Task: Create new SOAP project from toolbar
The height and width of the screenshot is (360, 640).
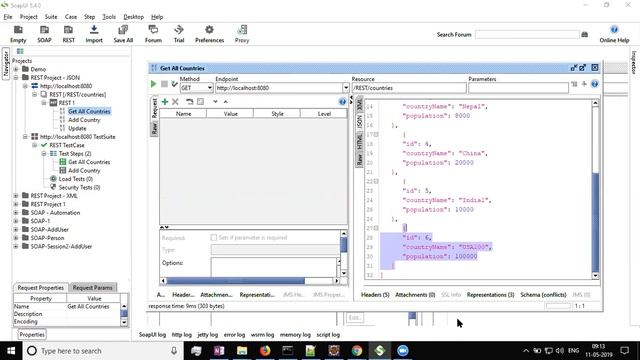Action: 44,34
